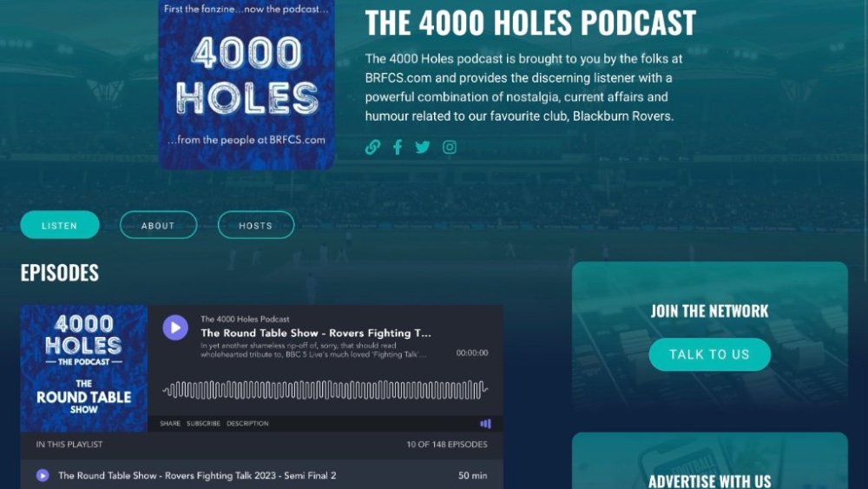Viewport: 868px width, 489px height.
Task: Click the 4000 Holes podcast cover art
Action: [247, 84]
